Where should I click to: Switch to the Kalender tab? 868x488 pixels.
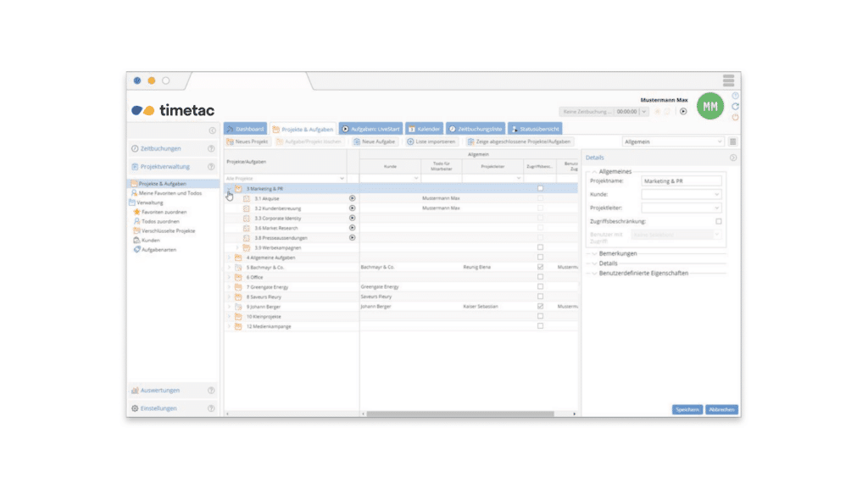pos(424,129)
